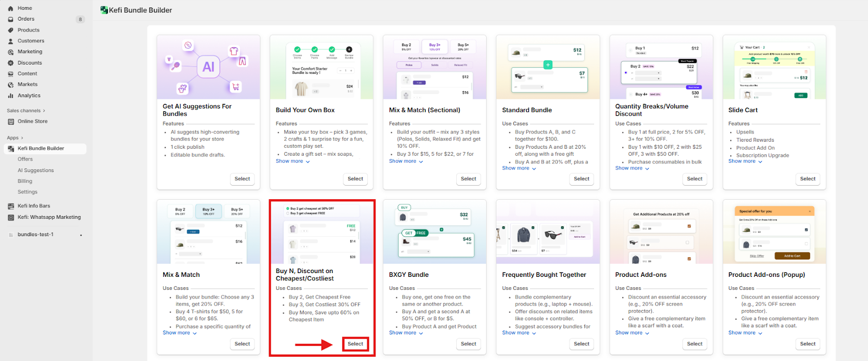This screenshot has height=361, width=868.
Task: Select the Buy N, Discount on Cheapest/Costliest bundle
Action: [x=355, y=344]
